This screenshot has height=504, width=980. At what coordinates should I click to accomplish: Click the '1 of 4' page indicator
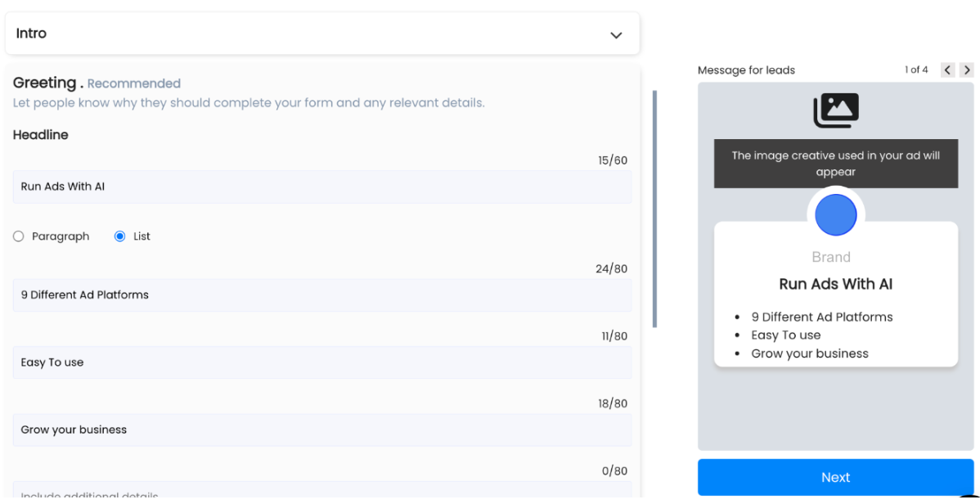(915, 70)
